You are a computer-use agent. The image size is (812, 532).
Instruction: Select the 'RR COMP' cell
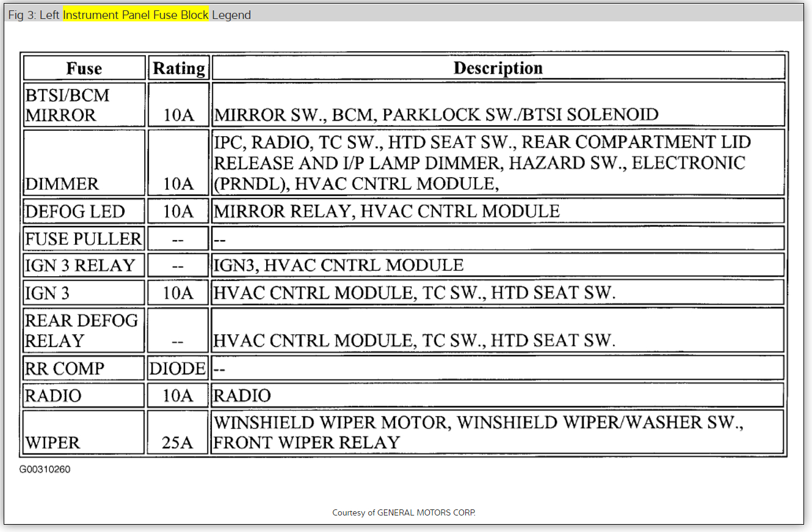84,368
